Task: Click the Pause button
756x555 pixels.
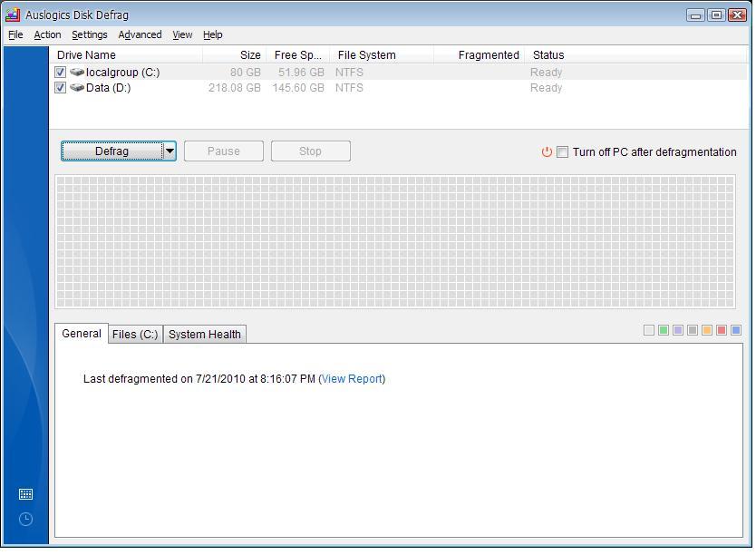Action: point(224,151)
